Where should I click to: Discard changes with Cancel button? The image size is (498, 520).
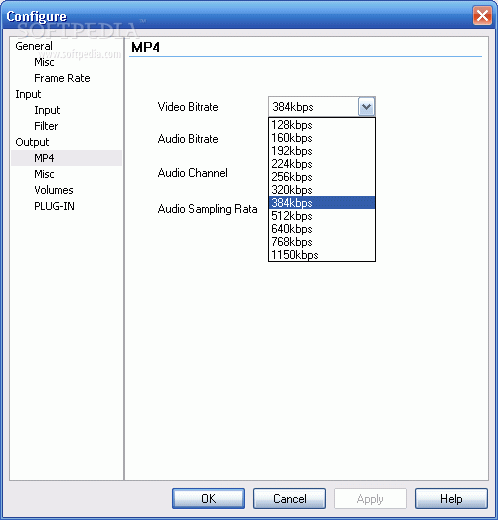click(x=289, y=499)
